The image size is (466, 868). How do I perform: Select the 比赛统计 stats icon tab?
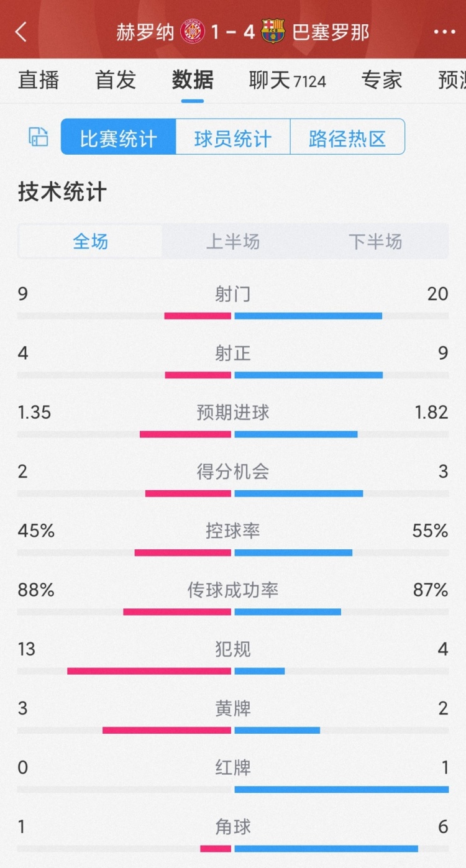(x=117, y=137)
